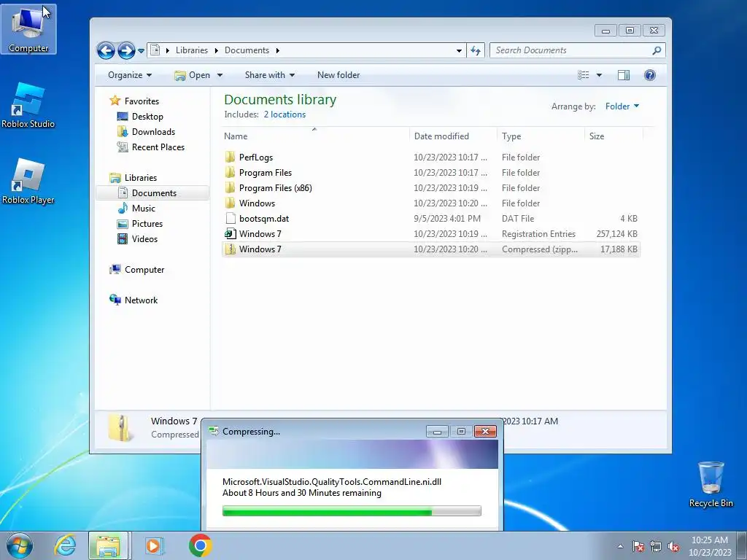The image size is (747, 560).
Task: Open volume tray icon
Action: click(x=673, y=546)
